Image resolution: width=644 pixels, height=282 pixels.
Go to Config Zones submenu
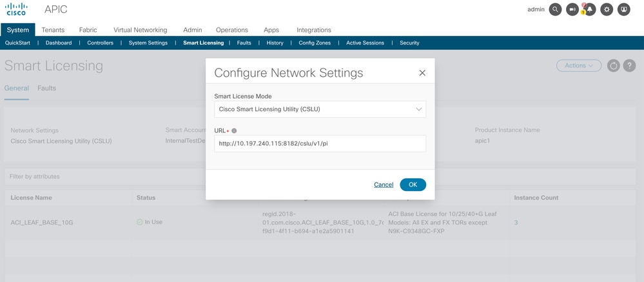click(x=315, y=43)
